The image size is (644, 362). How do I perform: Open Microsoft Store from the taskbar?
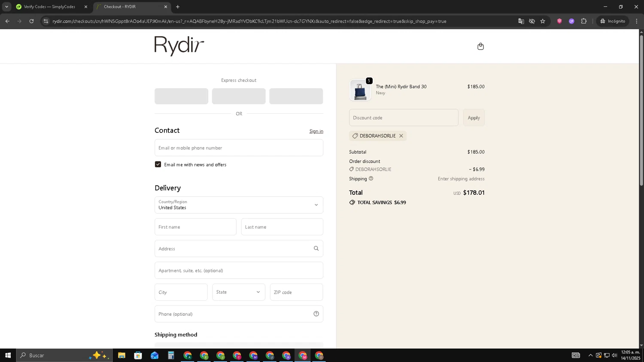[x=138, y=355]
